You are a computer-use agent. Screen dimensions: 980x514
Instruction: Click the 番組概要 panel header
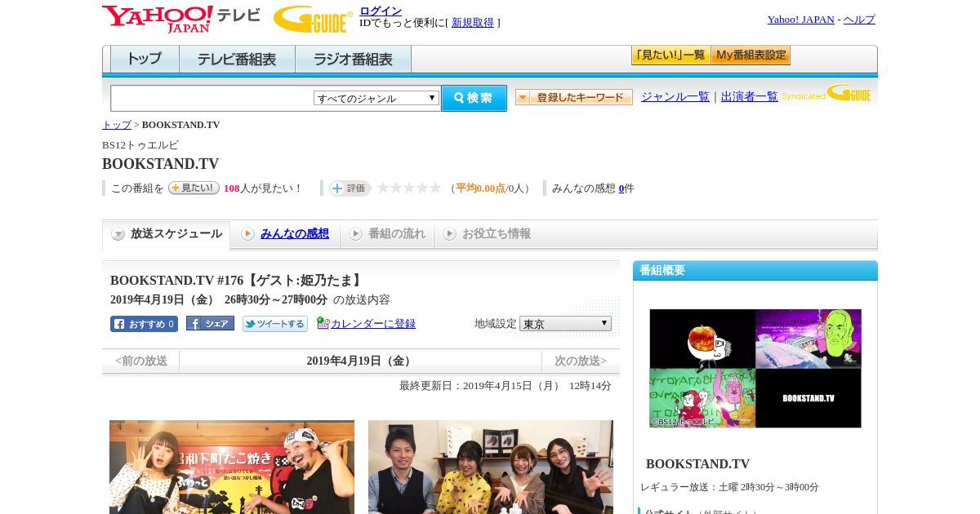pos(755,271)
